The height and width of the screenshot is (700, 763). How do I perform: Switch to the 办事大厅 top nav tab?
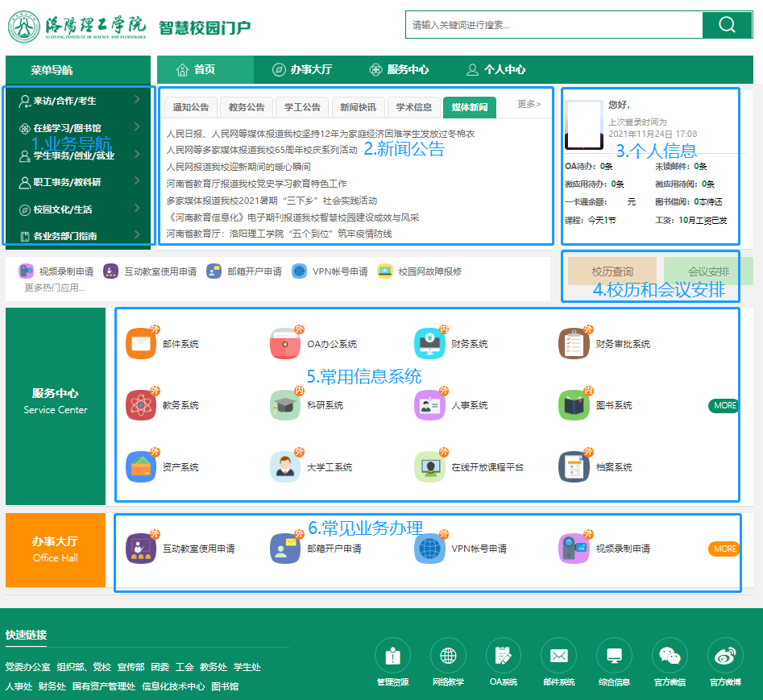tap(302, 70)
